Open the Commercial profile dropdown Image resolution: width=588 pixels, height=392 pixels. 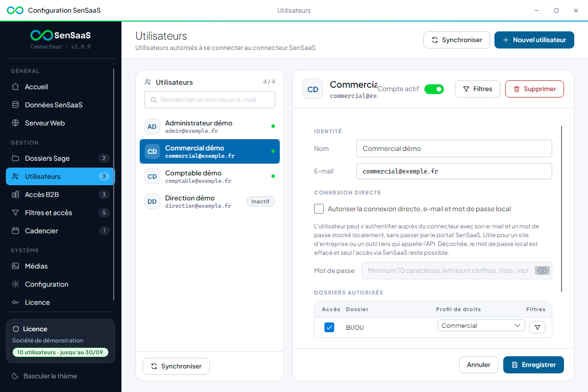481,326
